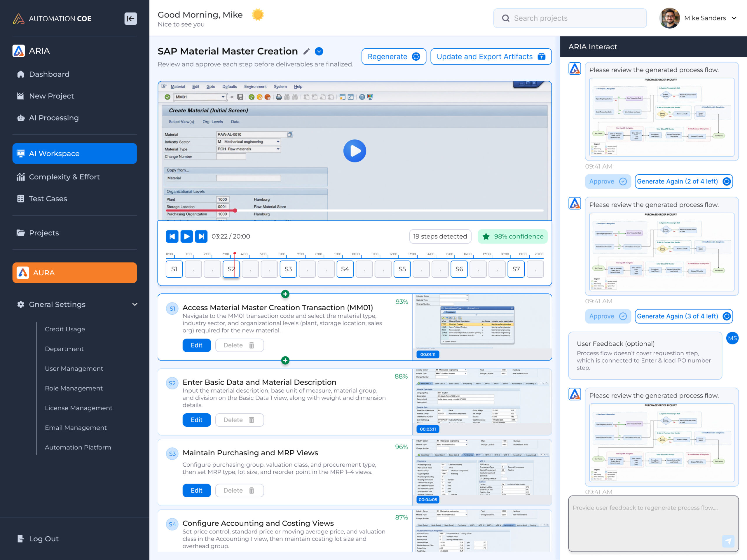Click the Search projects field
This screenshot has width=747, height=560.
point(570,18)
